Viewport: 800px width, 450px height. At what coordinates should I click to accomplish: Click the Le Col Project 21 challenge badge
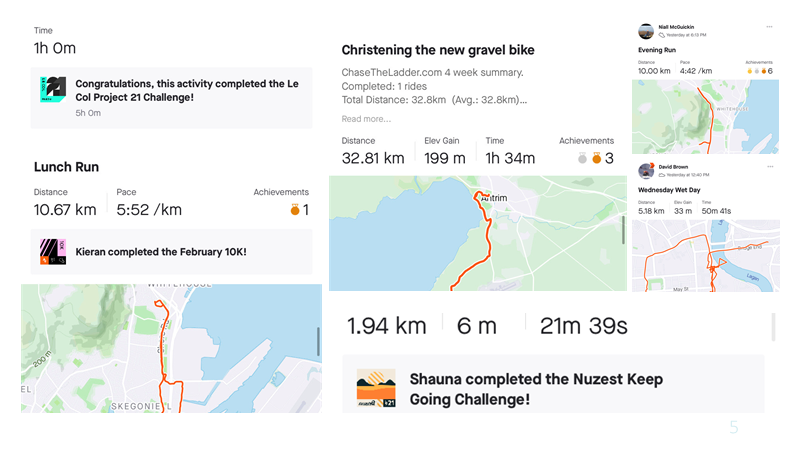coord(53,89)
